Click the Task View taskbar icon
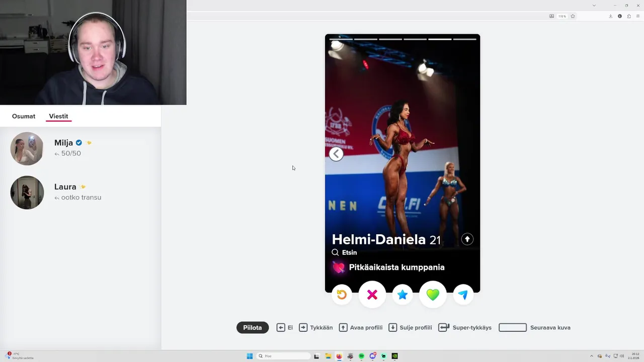Screen dimensions: 644x362 (316, 356)
